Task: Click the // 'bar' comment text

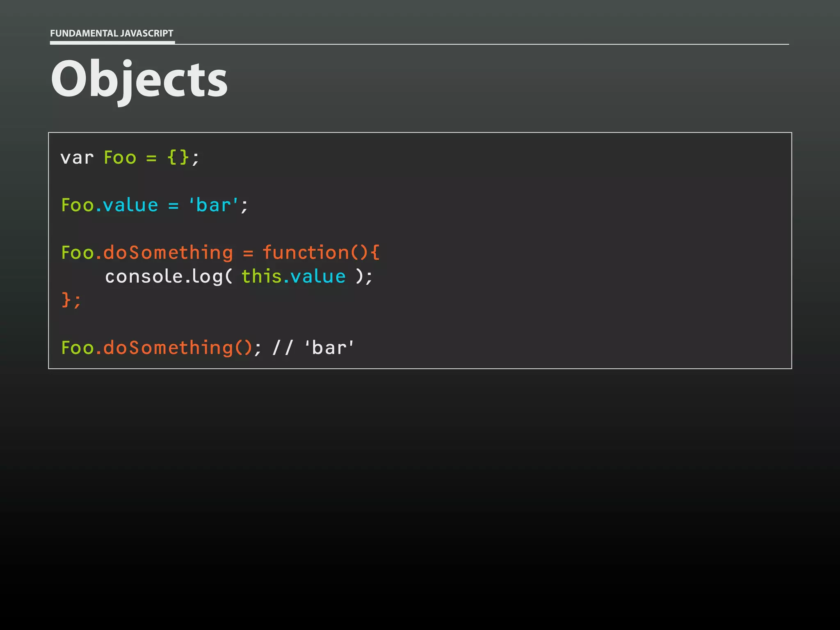Action: 313,348
